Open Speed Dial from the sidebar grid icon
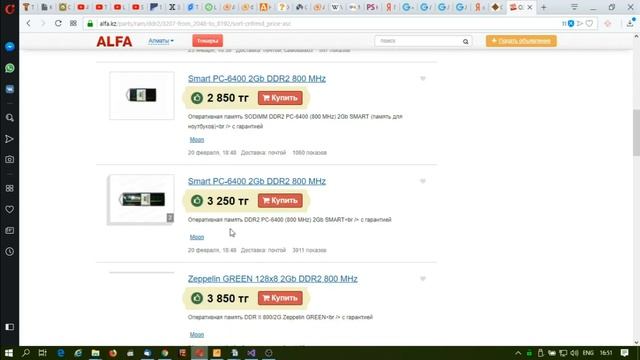Image resolution: width=640 pixels, height=360 pixels. pos(10,188)
